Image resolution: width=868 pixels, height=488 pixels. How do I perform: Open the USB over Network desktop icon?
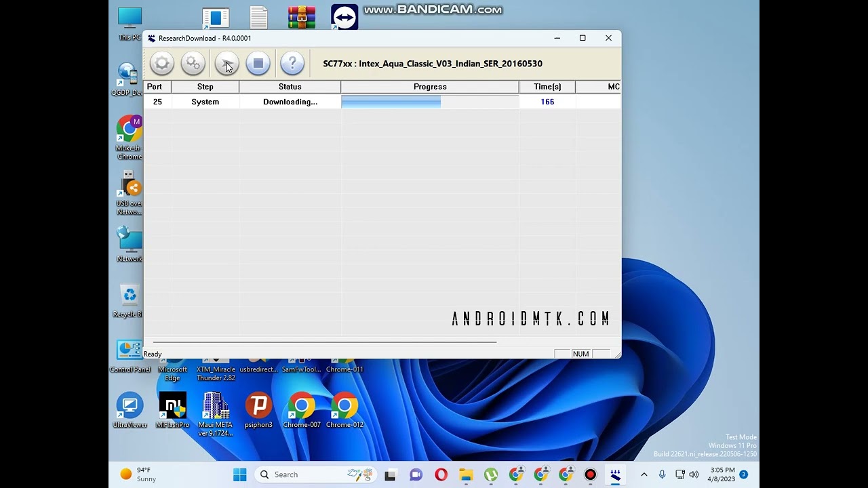pyautogui.click(x=129, y=193)
